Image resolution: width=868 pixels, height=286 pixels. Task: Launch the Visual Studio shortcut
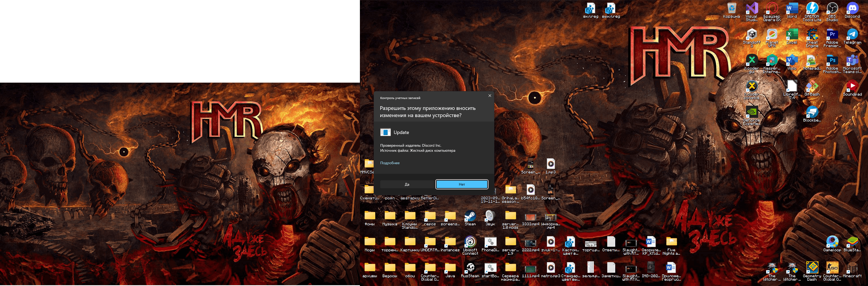[x=751, y=12]
